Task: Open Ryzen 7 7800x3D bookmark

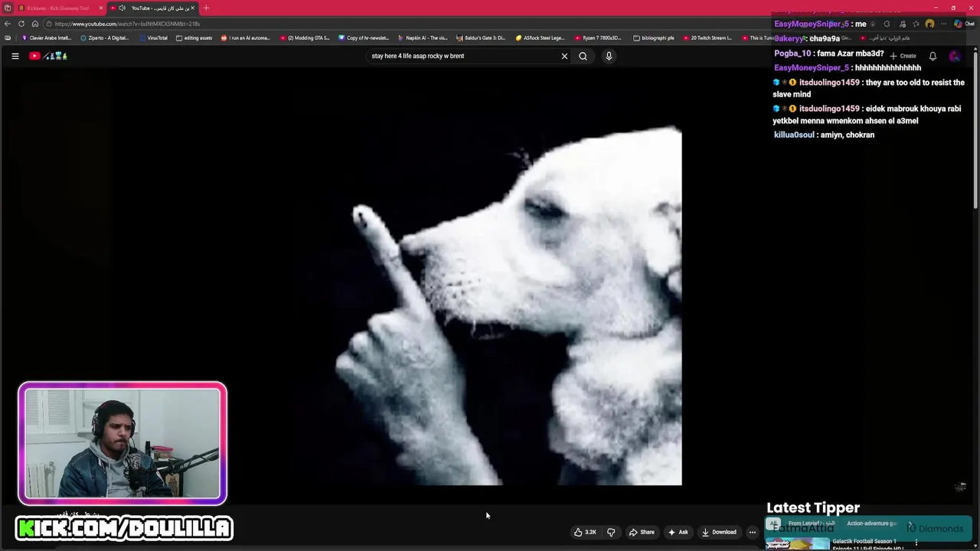Action: tap(599, 37)
